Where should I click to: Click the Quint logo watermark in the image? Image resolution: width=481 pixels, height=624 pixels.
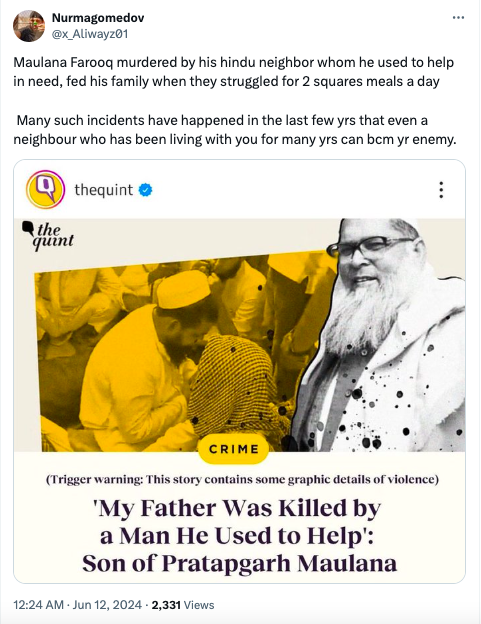pos(48,236)
